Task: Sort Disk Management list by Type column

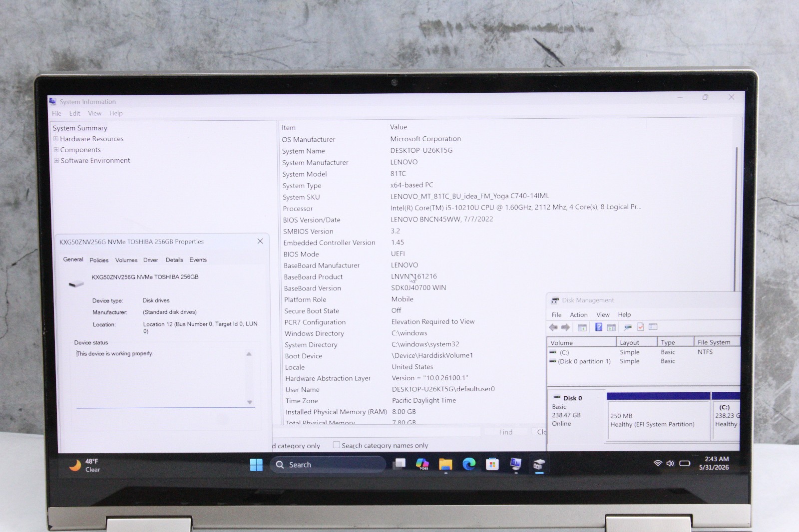Action: click(676, 343)
